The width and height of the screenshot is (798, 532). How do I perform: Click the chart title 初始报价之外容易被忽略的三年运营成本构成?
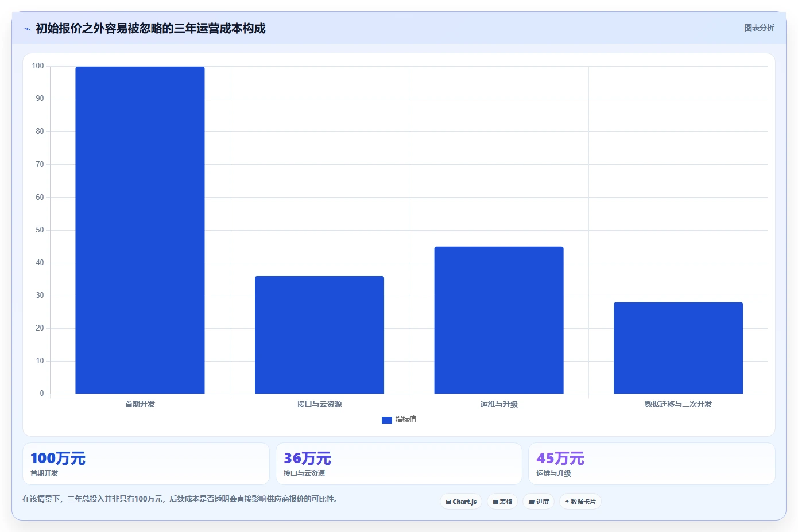coord(150,29)
